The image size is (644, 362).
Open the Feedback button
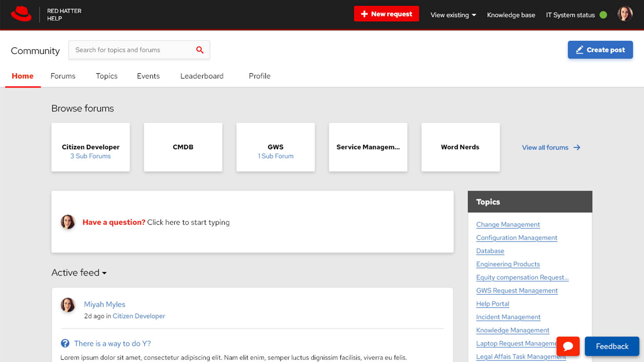tap(612, 346)
